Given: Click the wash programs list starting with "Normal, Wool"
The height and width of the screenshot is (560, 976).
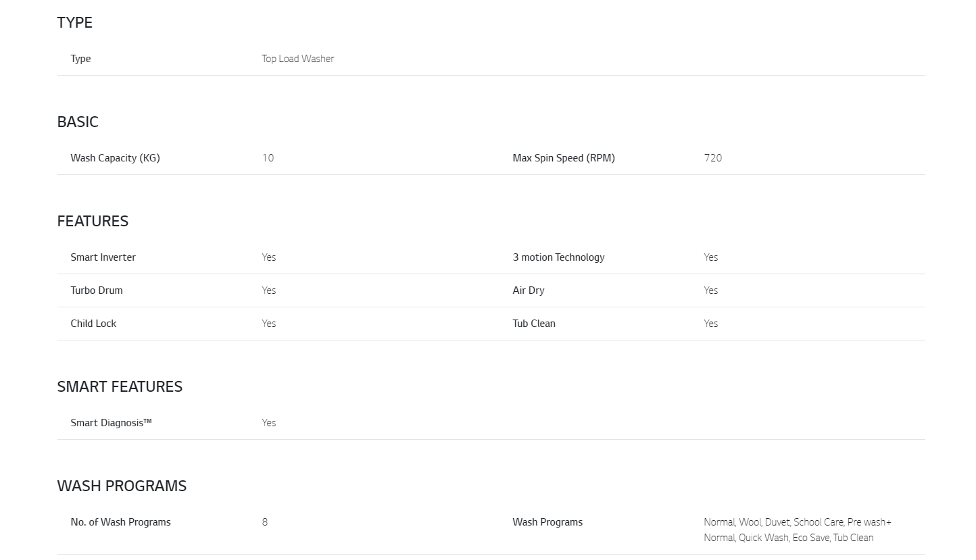Looking at the screenshot, I should click(x=797, y=530).
